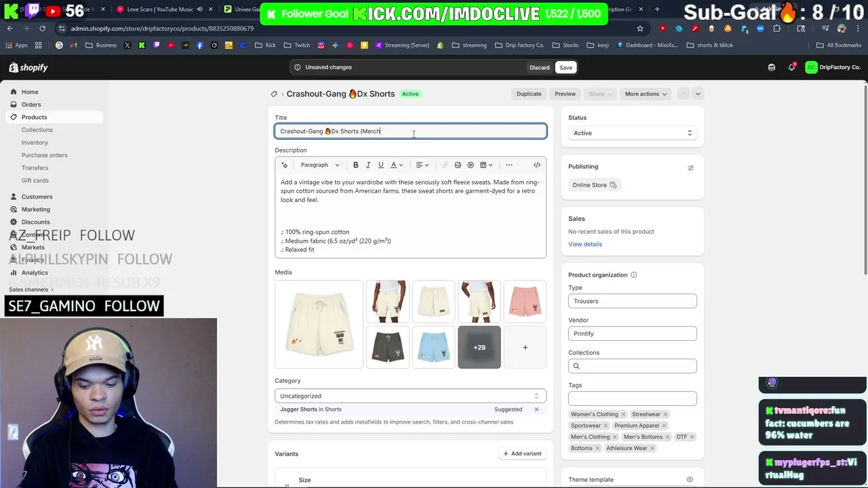Open the More actions dropdown
The image size is (868, 488).
click(646, 94)
